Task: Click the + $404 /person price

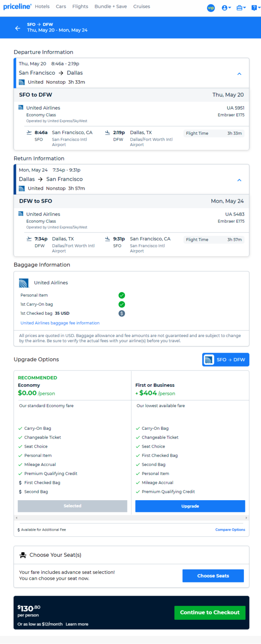Action: point(155,393)
